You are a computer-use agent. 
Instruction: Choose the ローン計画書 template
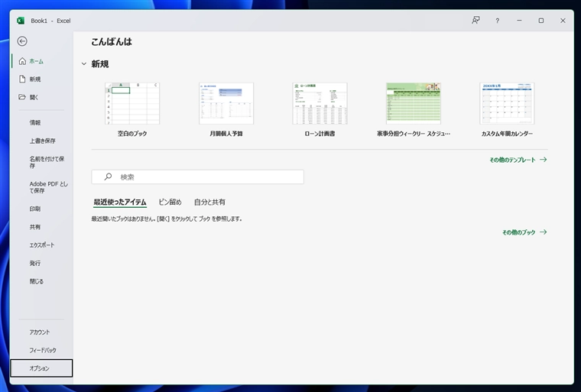point(320,110)
